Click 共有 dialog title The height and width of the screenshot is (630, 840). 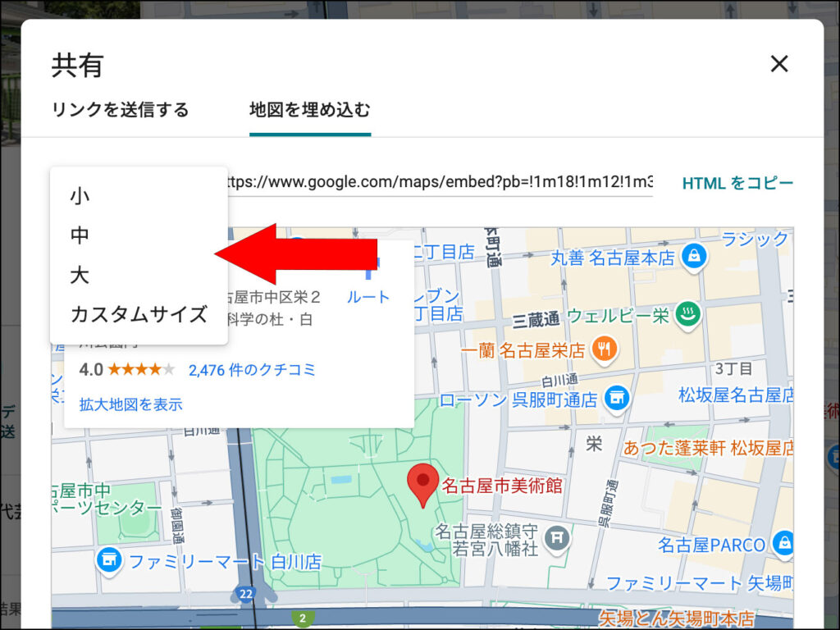[x=78, y=66]
